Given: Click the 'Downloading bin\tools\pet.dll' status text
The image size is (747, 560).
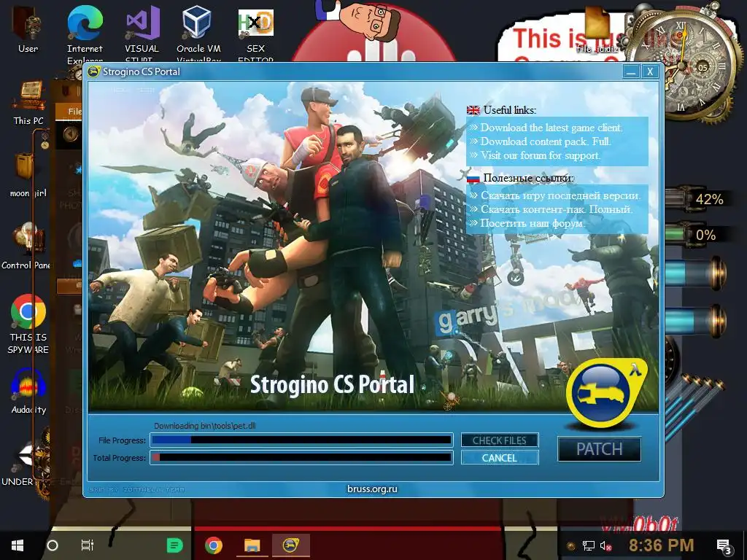Looking at the screenshot, I should click(x=205, y=426).
